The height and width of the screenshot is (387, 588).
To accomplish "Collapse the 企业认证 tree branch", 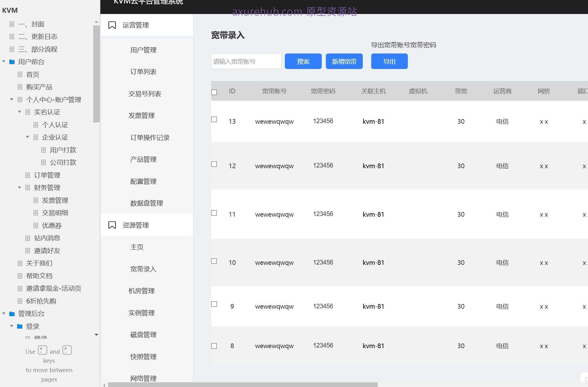I will [x=27, y=137].
